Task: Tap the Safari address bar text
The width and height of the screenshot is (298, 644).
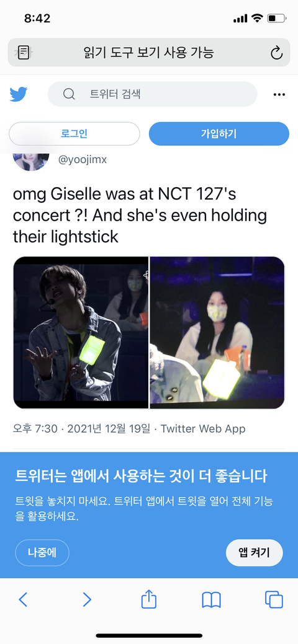Action: tap(149, 53)
